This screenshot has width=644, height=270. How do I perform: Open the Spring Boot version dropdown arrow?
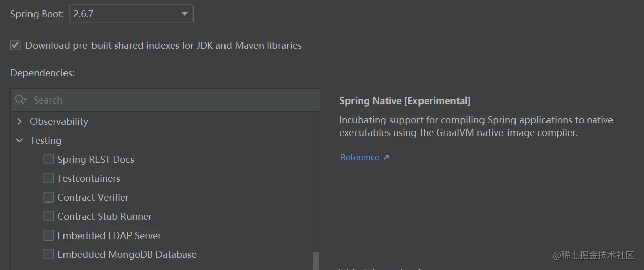(x=185, y=14)
